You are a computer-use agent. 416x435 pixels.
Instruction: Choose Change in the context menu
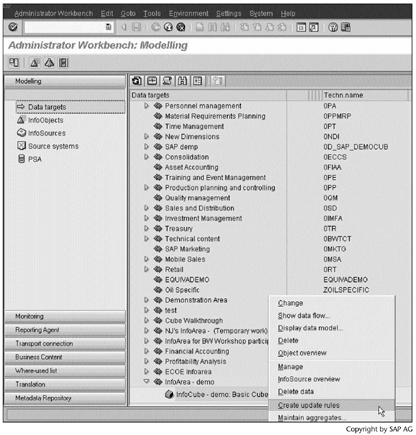click(290, 303)
